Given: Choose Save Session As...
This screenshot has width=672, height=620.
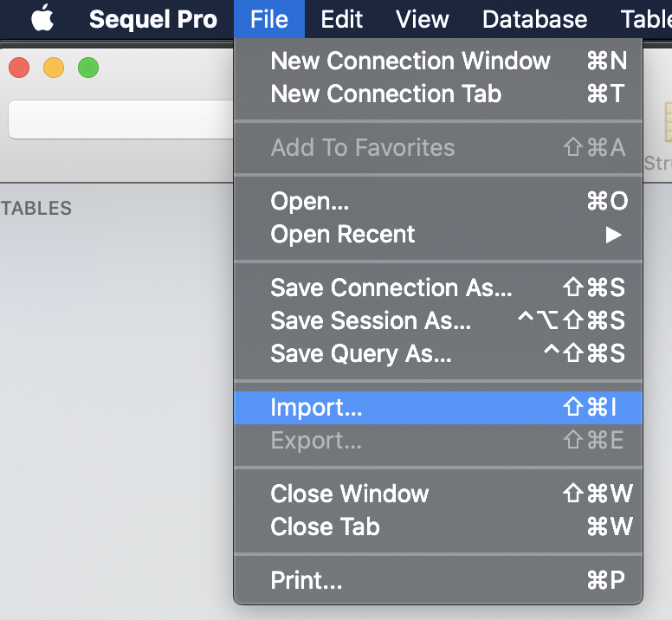Looking at the screenshot, I should click(438, 320).
